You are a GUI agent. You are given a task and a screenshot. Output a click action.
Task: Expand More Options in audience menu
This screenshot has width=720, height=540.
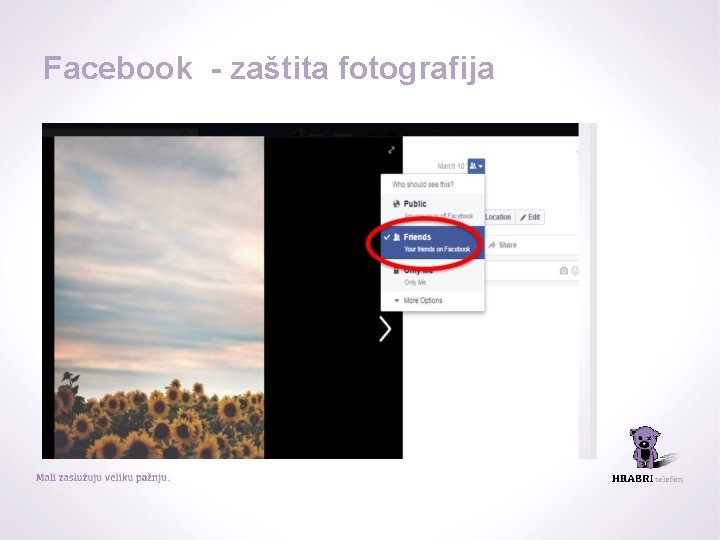433,300
